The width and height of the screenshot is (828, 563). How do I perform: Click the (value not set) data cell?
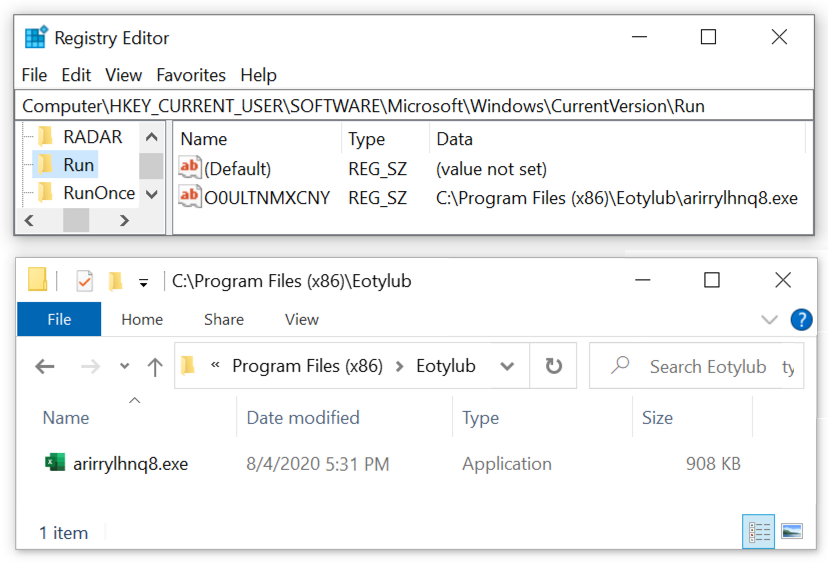(492, 169)
